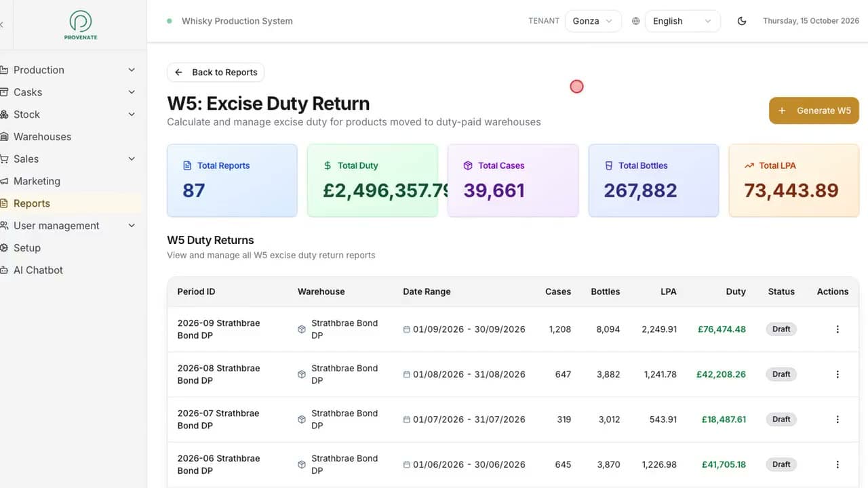The height and width of the screenshot is (488, 868).
Task: Expand the Sales menu
Action: click(x=71, y=159)
